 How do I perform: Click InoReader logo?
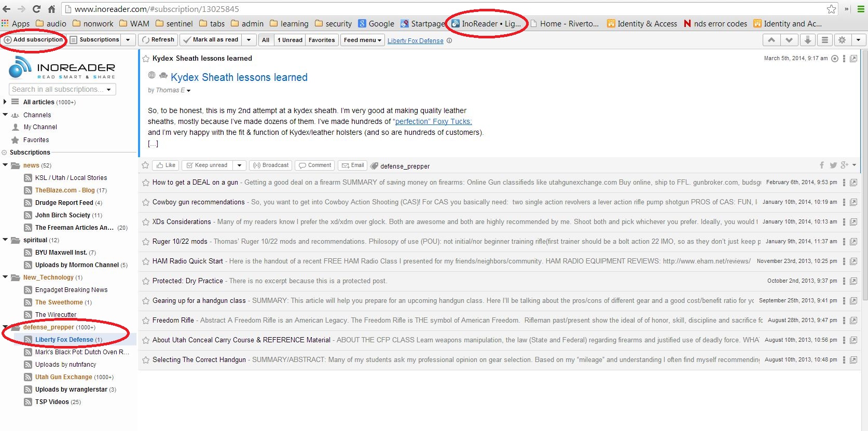click(x=62, y=67)
